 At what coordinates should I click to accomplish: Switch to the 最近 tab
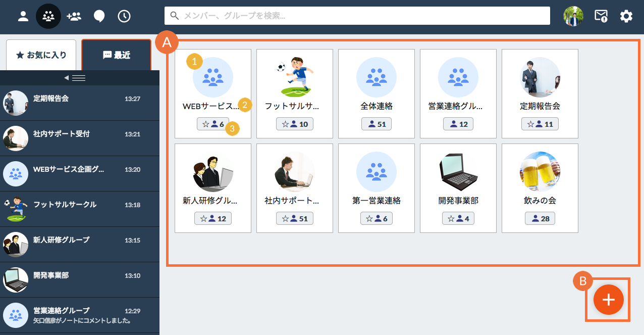116,55
